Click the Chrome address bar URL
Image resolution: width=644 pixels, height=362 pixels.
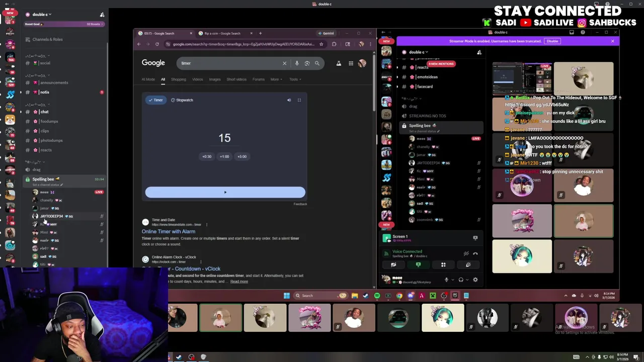[x=244, y=44]
